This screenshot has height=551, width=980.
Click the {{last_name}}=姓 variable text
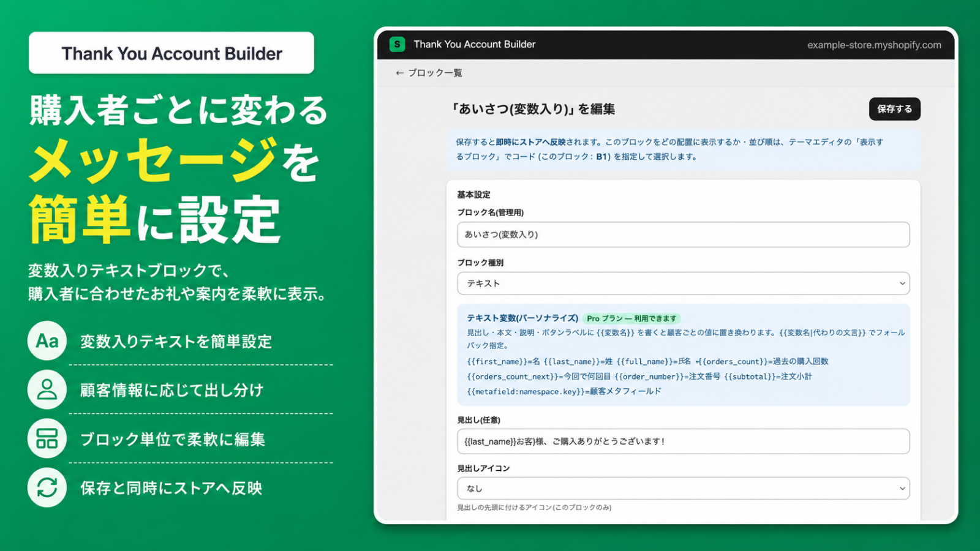click(578, 361)
